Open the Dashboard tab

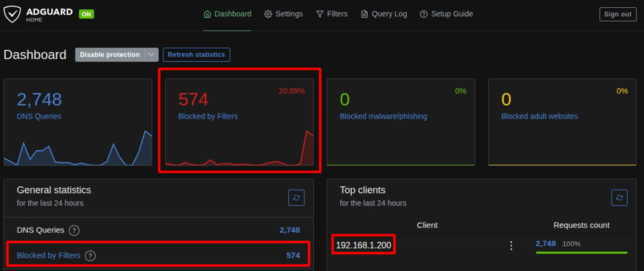(227, 14)
